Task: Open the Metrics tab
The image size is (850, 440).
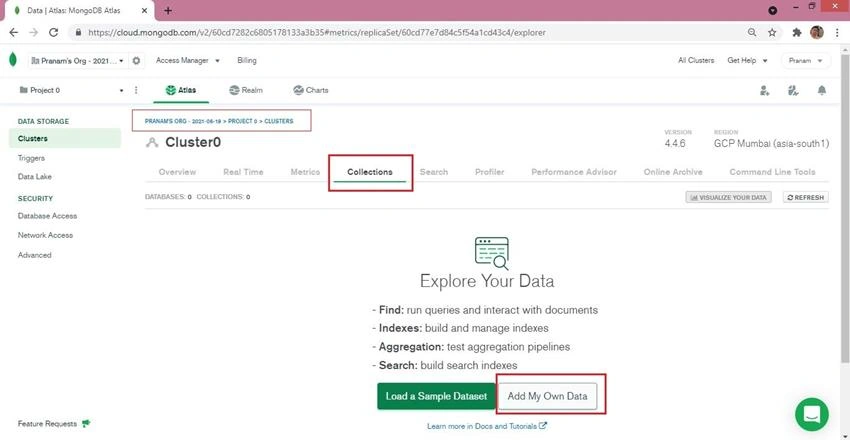Action: tap(305, 172)
